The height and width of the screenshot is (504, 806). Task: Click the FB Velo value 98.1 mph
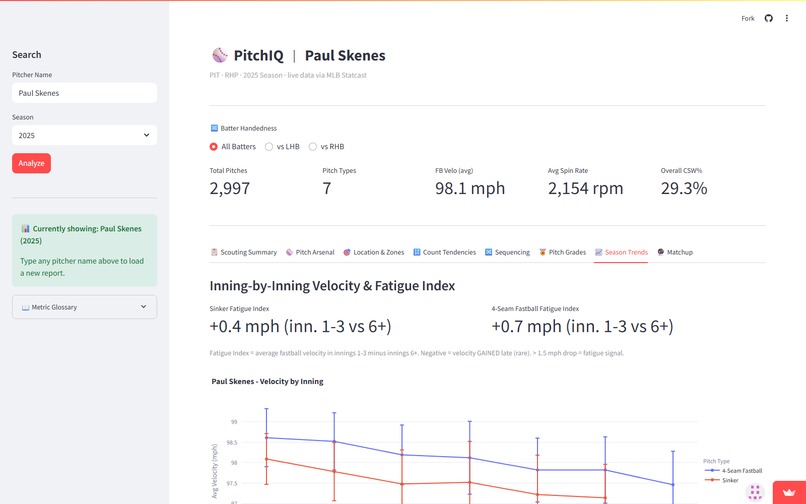[x=470, y=188]
